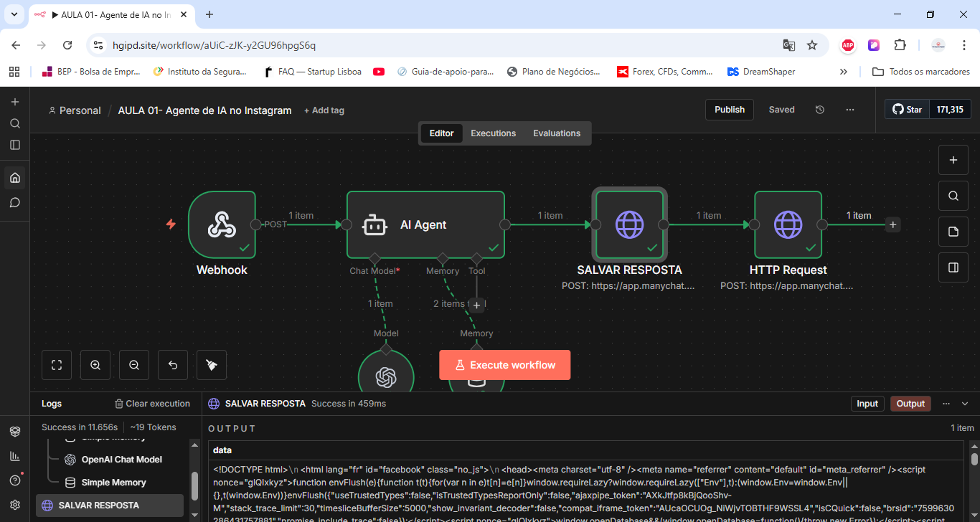Collapse the logs panel chevron
The image size is (980, 522).
coord(965,404)
